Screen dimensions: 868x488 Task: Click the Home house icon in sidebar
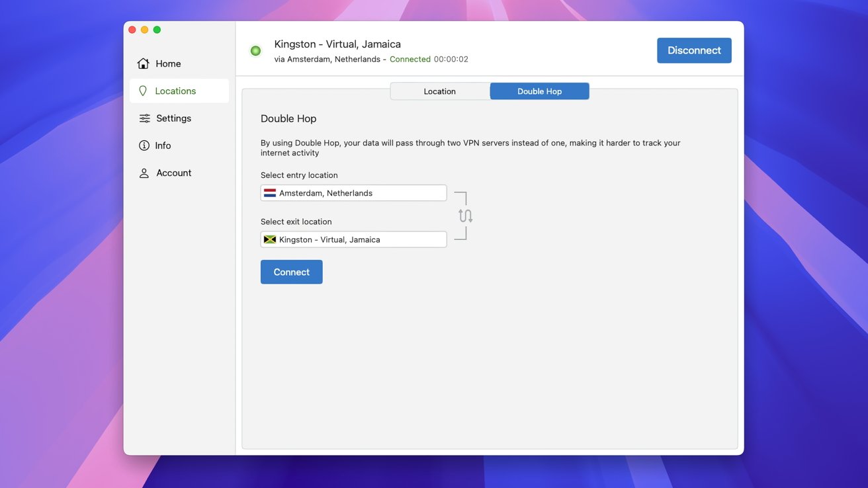tap(143, 63)
